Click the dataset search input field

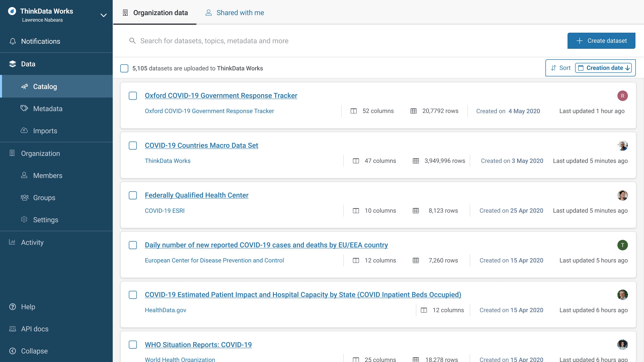214,41
